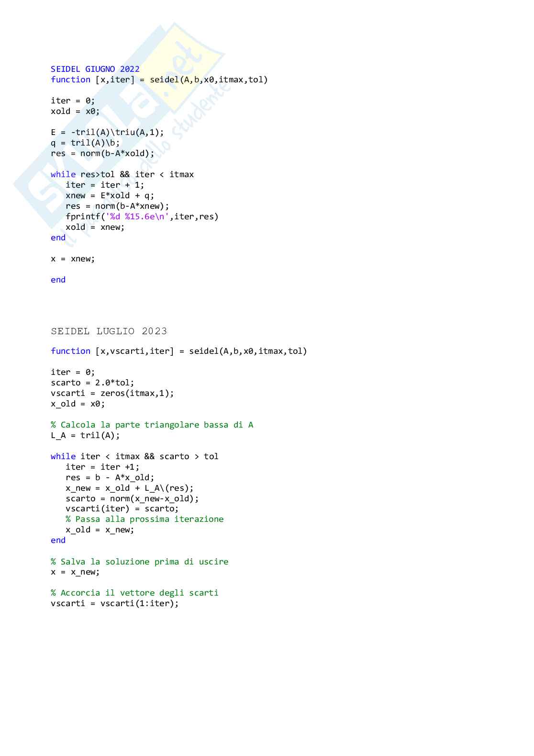This screenshot has height=756, width=534.
Task: Click the function line with vscarti output
Action: [x=179, y=351]
